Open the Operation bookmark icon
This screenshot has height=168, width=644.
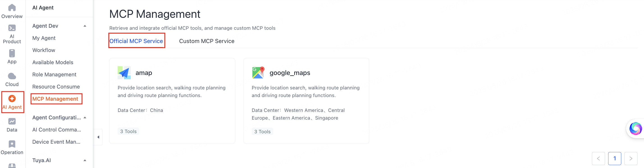[x=12, y=144]
